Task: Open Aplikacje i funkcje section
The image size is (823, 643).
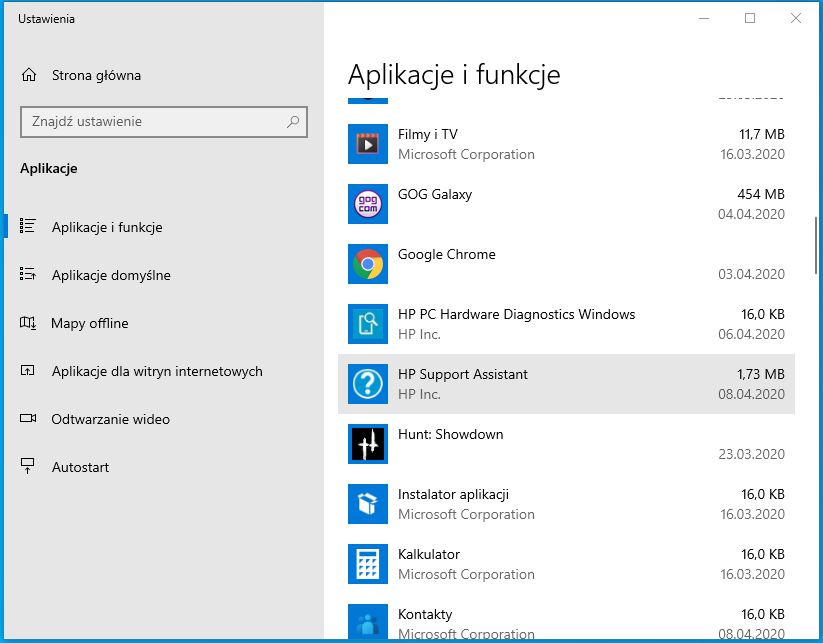Action: click(106, 227)
